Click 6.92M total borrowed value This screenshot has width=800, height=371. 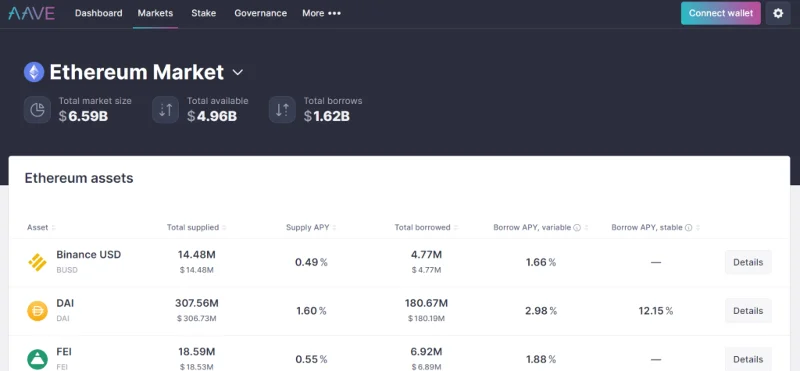pos(426,352)
